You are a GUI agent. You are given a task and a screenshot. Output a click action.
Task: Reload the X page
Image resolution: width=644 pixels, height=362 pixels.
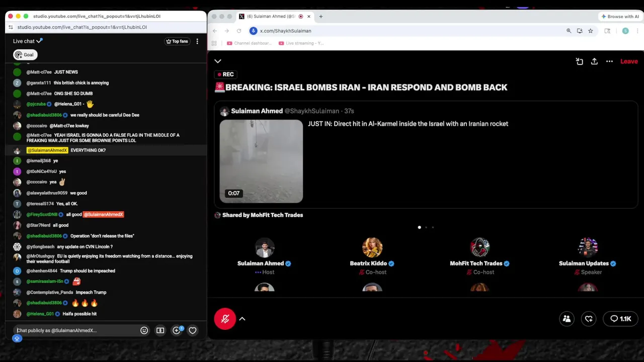[x=239, y=31]
